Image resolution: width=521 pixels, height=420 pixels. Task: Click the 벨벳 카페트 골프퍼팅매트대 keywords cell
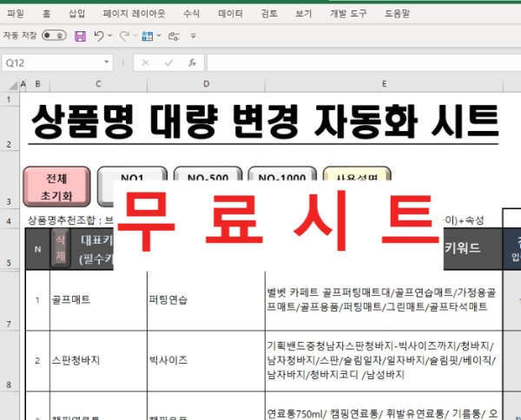[384, 300]
